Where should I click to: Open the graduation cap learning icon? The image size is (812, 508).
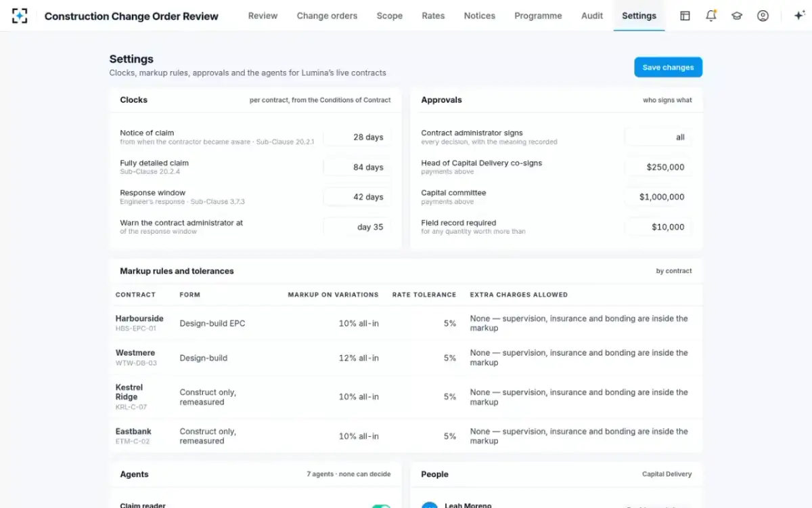pyautogui.click(x=737, y=16)
